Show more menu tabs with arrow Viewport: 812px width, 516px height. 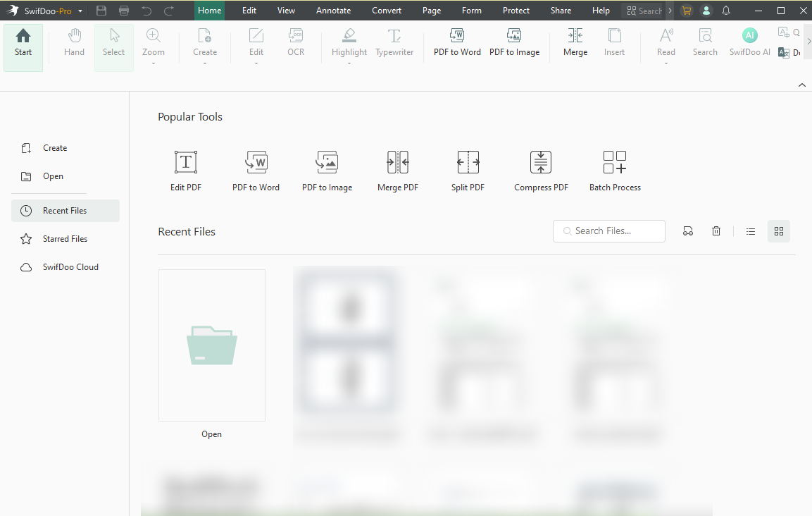(x=670, y=11)
